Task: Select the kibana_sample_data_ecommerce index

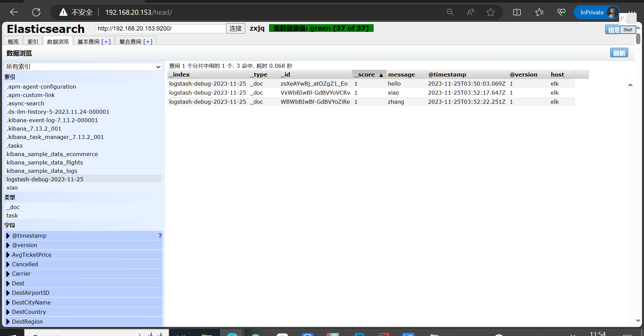Action: click(x=84, y=154)
